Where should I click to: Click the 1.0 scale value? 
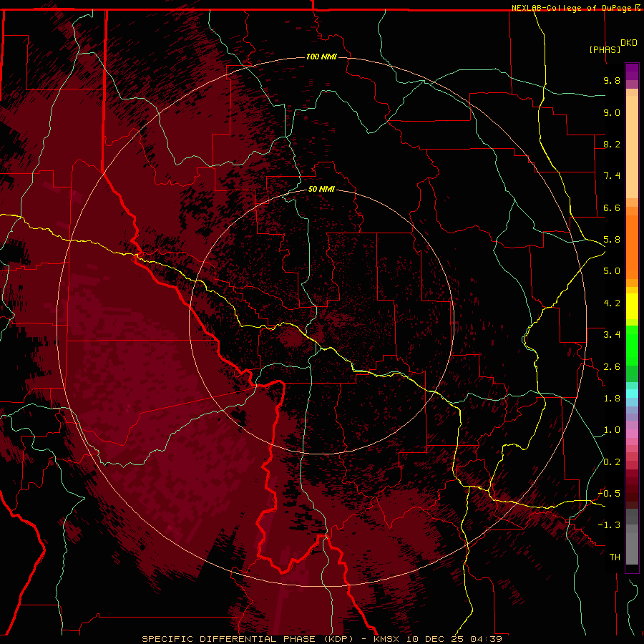(x=612, y=430)
